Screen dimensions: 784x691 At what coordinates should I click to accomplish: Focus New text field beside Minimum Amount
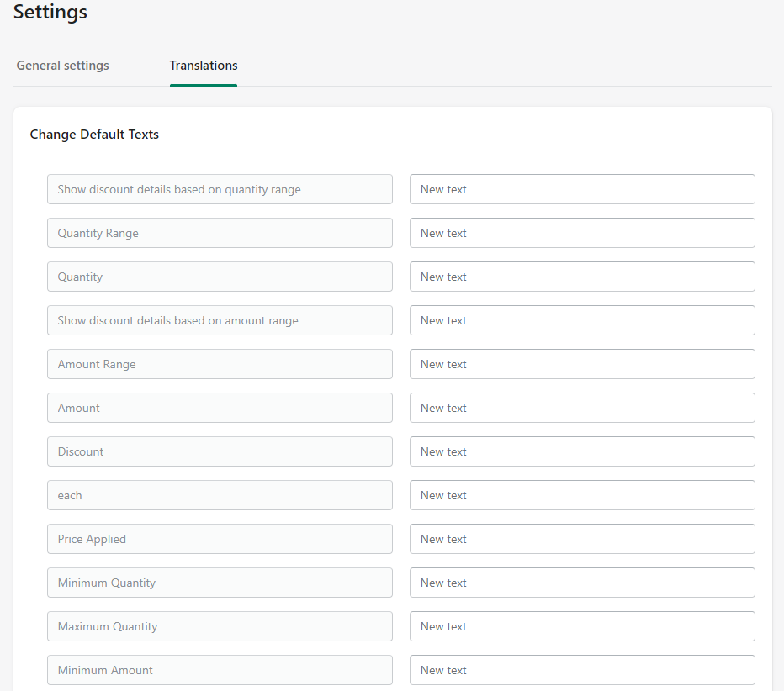(x=582, y=670)
